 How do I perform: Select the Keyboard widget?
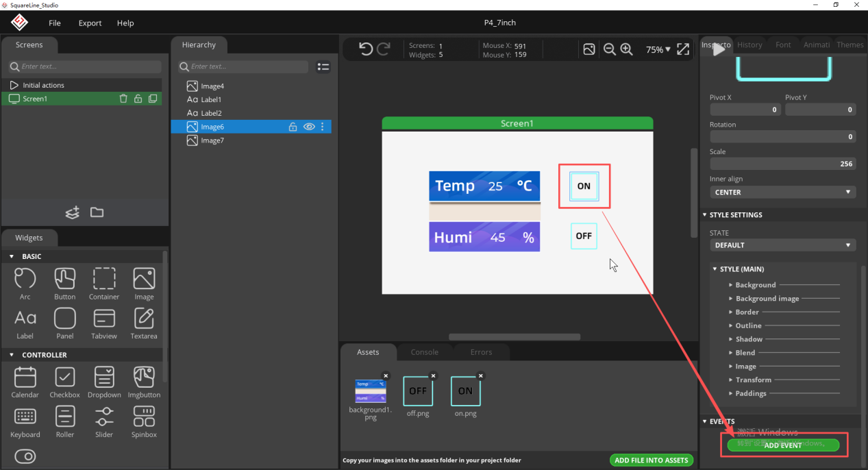(x=25, y=422)
